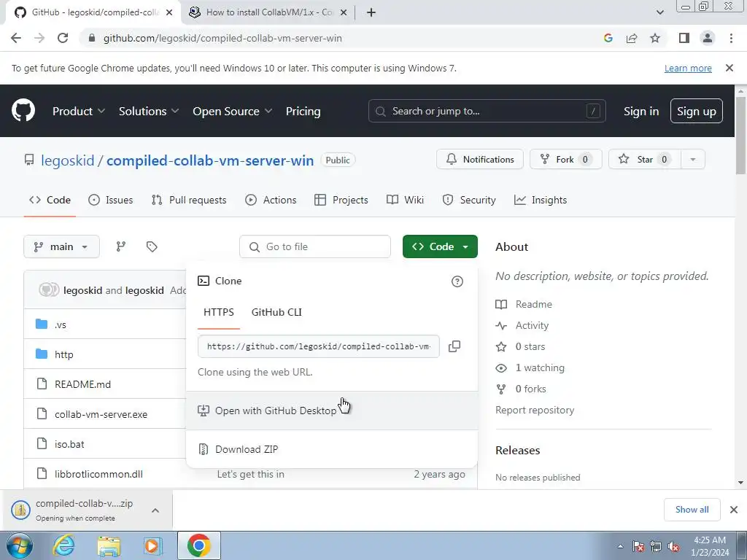Click the volume muted tray icon

click(673, 547)
